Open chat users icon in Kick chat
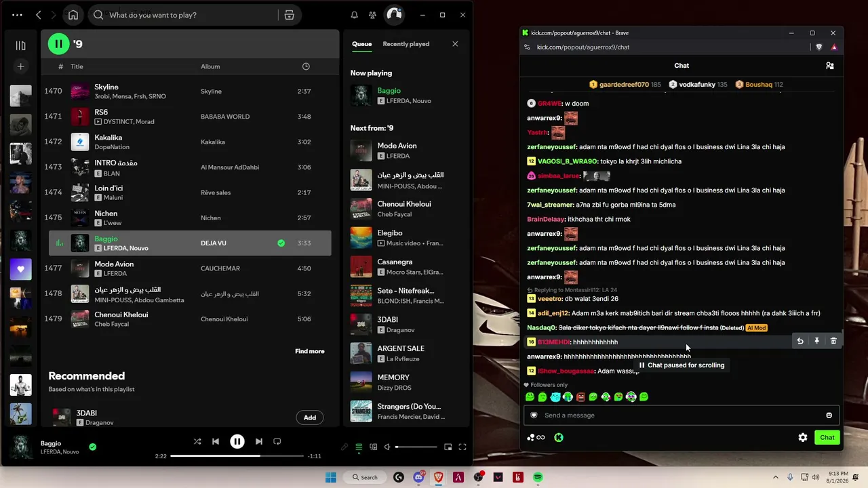Viewport: 868px width, 488px height. [x=829, y=66]
